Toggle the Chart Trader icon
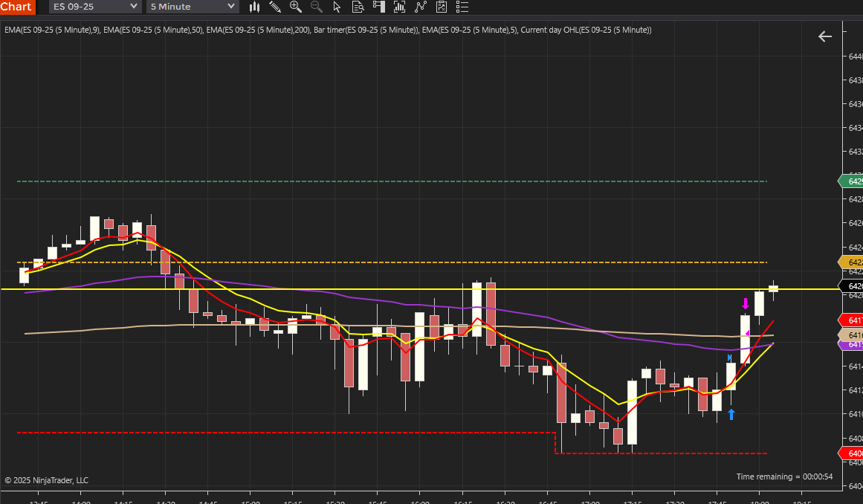 [378, 7]
